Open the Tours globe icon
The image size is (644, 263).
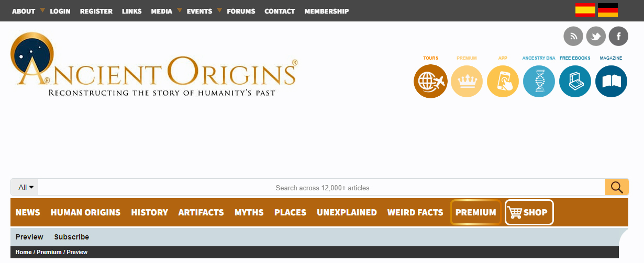tap(430, 82)
